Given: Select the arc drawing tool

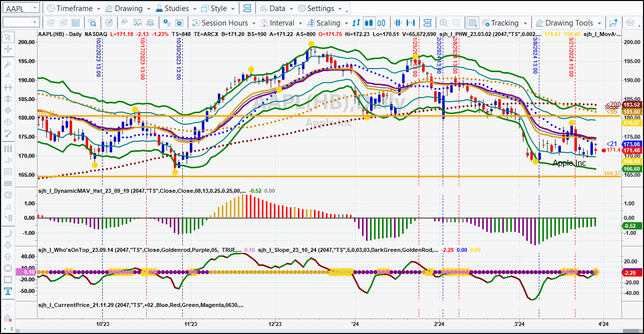Looking at the screenshot, I should (x=8, y=233).
